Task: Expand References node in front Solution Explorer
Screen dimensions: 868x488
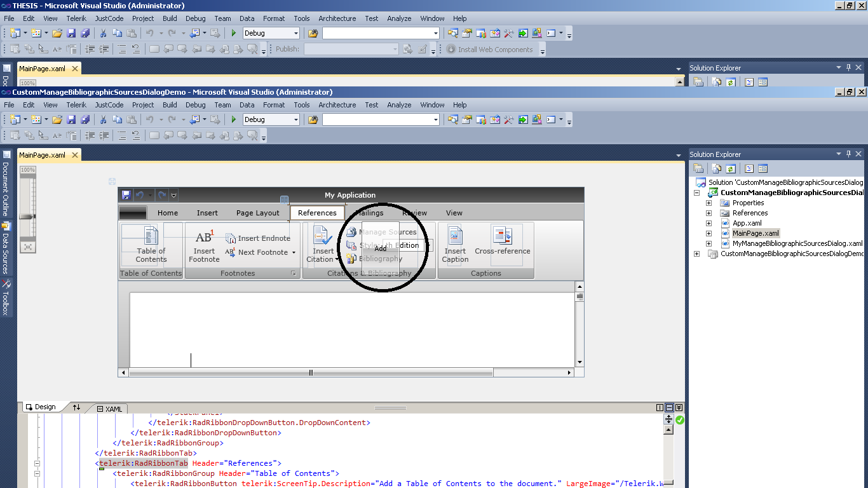Action: tap(709, 213)
